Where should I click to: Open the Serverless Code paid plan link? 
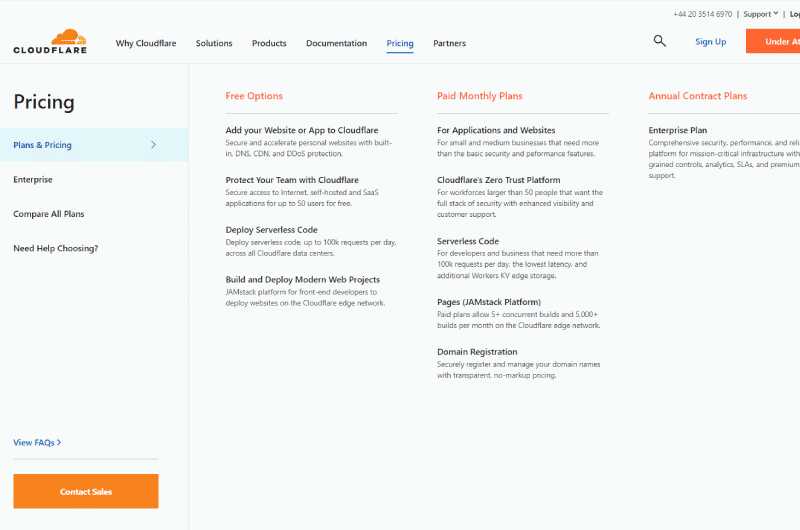468,241
